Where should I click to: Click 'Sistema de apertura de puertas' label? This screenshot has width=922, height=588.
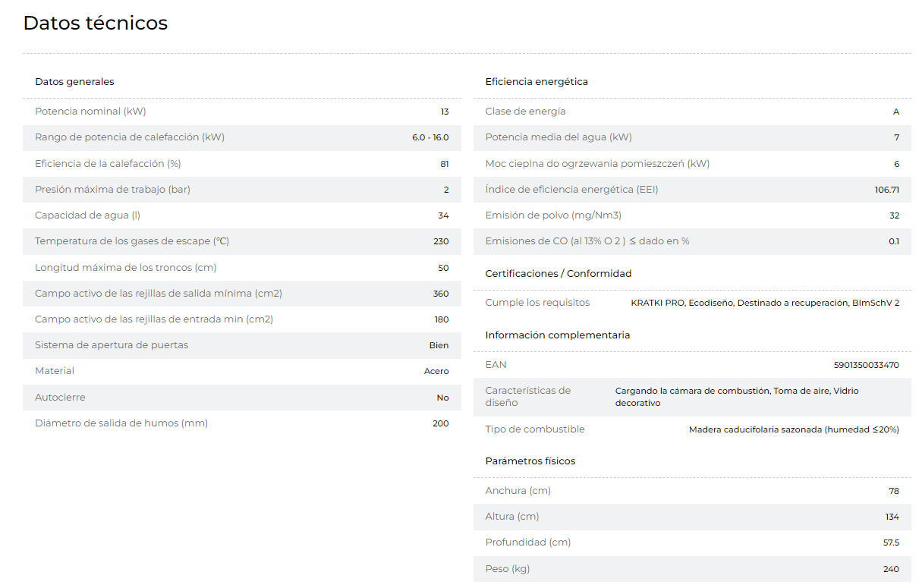coord(112,345)
